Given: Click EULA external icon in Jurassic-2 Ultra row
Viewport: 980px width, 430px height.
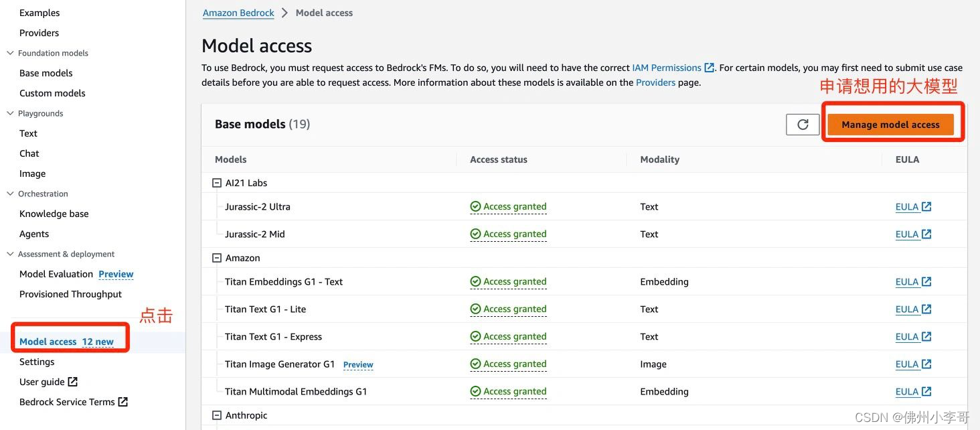Looking at the screenshot, I should pos(926,206).
